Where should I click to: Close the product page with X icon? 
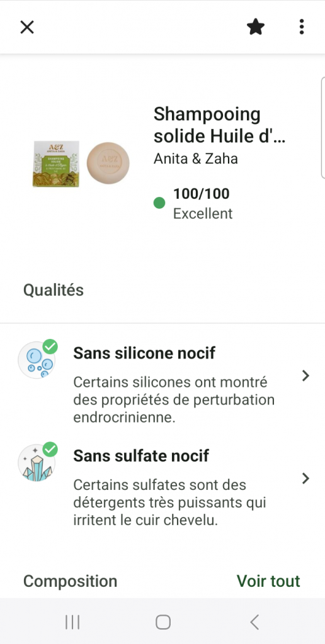(x=27, y=27)
